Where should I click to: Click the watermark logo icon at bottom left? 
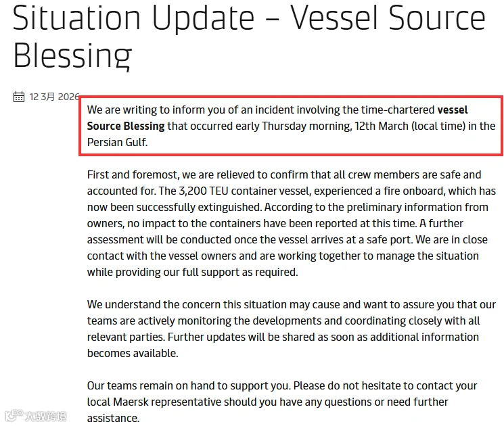click(14, 415)
